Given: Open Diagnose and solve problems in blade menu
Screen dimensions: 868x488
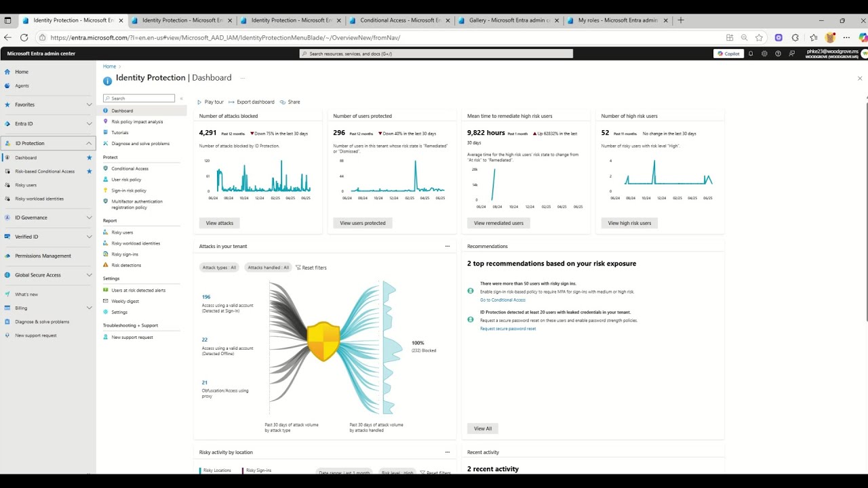Looking at the screenshot, I should (x=140, y=144).
